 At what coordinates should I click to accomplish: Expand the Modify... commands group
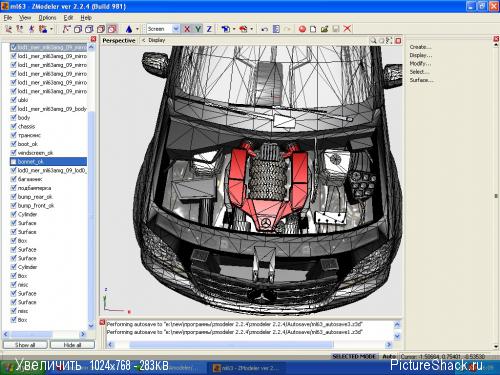(420, 63)
